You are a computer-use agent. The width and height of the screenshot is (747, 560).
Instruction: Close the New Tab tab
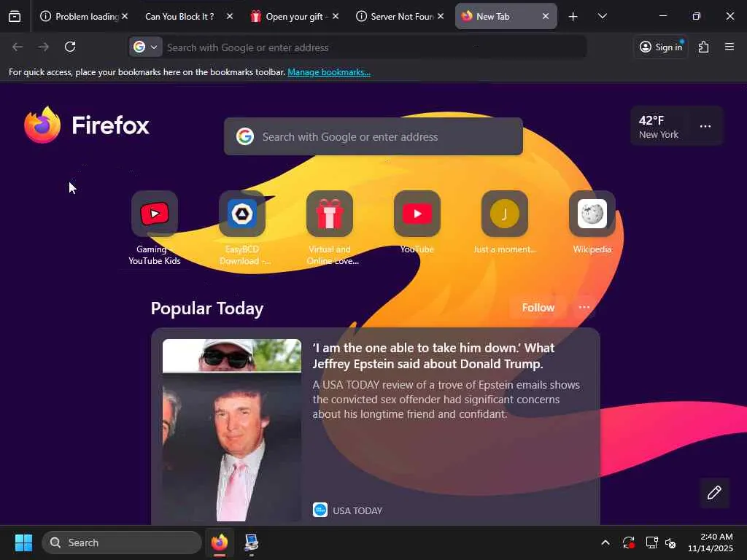546,17
